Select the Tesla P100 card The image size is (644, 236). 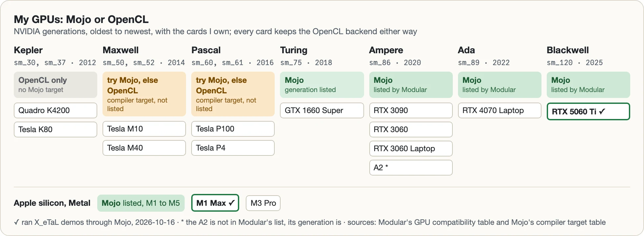point(233,129)
